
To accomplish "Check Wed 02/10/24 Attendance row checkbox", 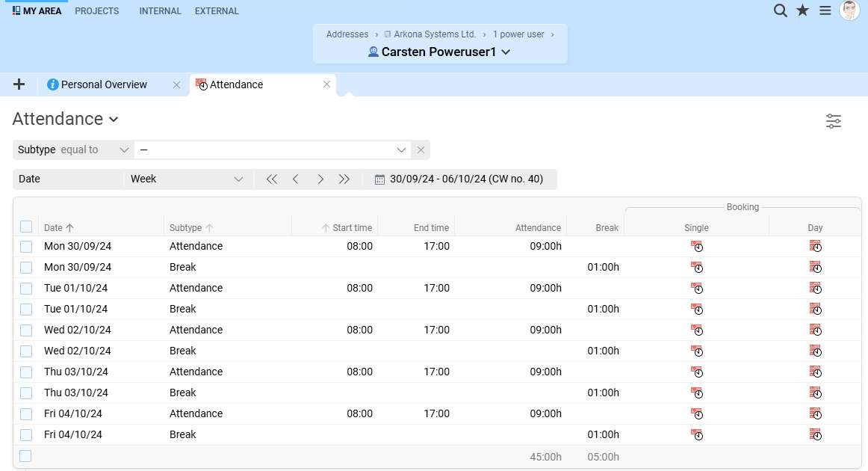I will click(26, 330).
